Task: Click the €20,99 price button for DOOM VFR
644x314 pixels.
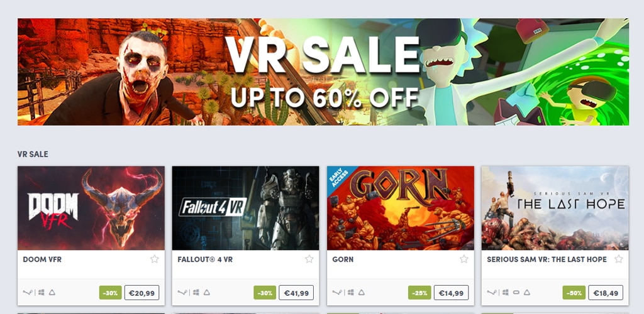Action: click(142, 293)
